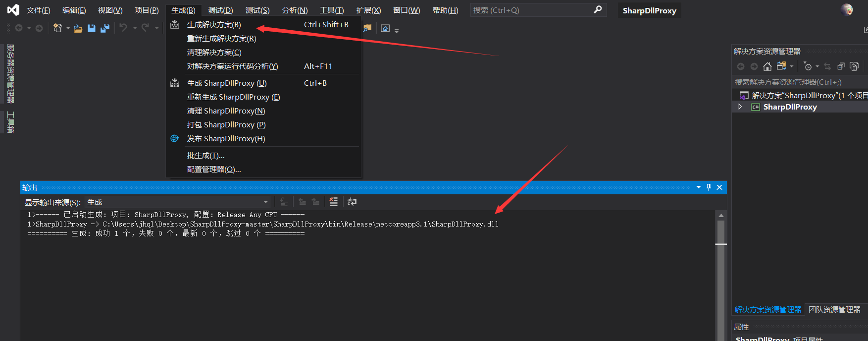Screen dimensions: 868x341
Task: Open the redo history dropdown arrow
Action: (156, 28)
